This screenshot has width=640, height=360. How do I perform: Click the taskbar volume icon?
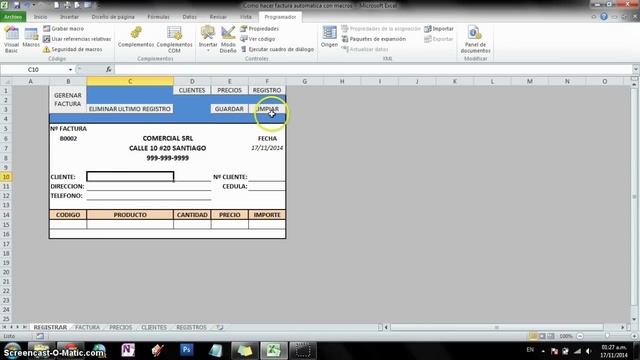(588, 351)
